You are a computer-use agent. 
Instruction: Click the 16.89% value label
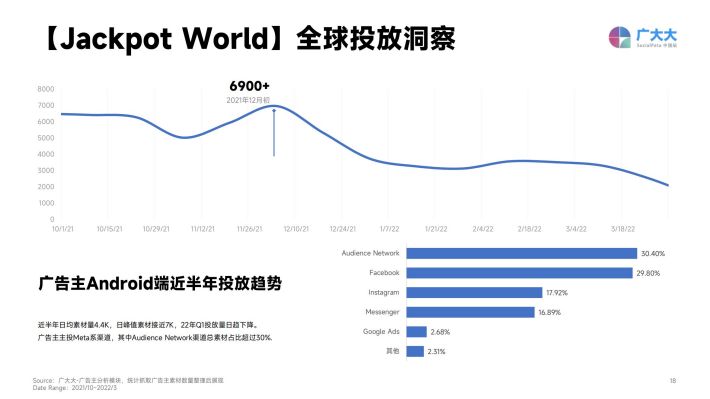[x=549, y=312]
